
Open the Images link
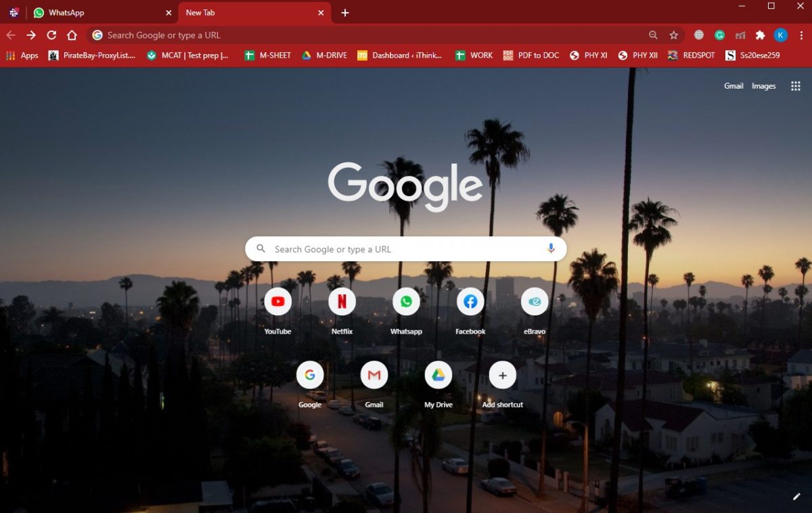coord(763,86)
